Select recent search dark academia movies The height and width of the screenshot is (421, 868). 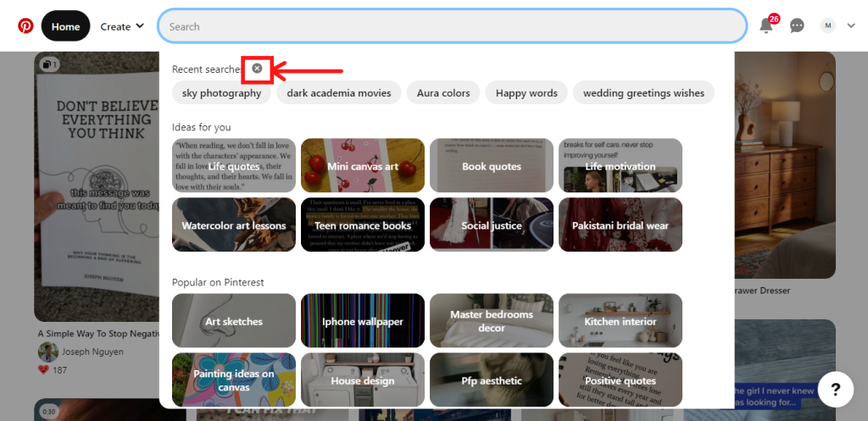339,93
